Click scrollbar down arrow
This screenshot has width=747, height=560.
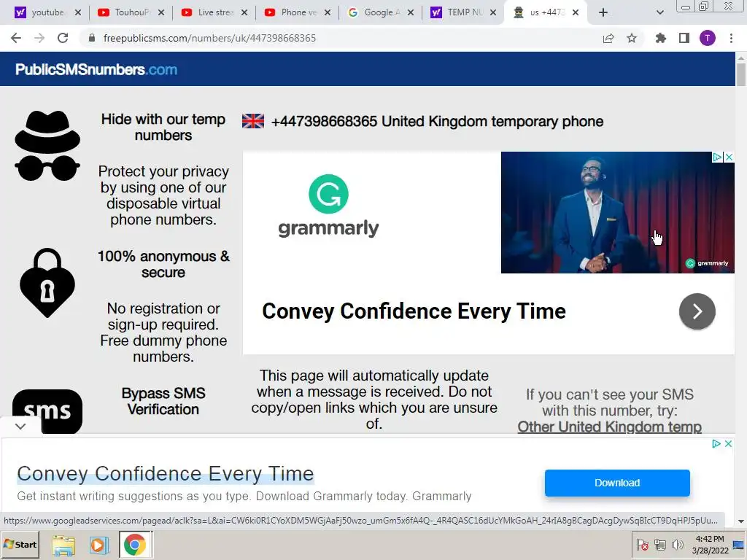(x=741, y=521)
